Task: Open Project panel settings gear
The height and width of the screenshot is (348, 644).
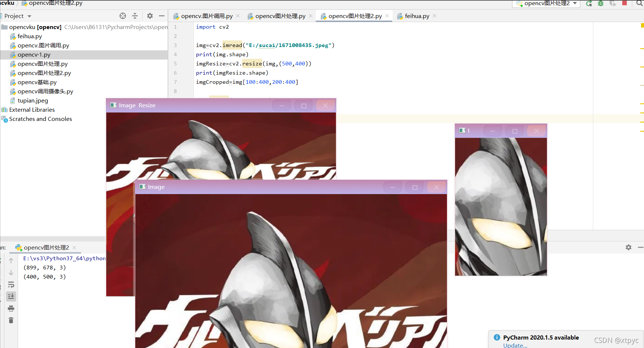Action: (150, 16)
